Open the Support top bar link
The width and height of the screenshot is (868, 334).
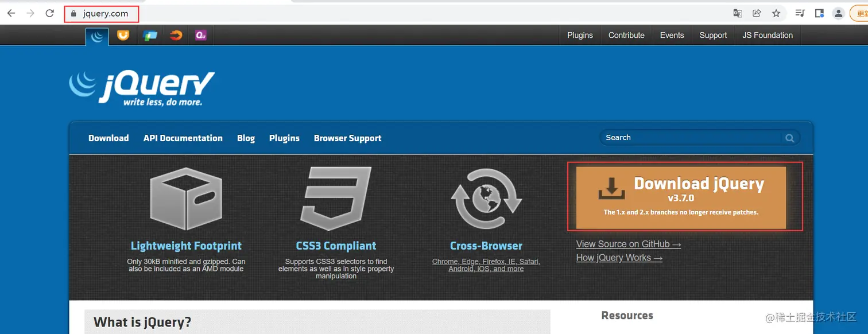pyautogui.click(x=713, y=35)
